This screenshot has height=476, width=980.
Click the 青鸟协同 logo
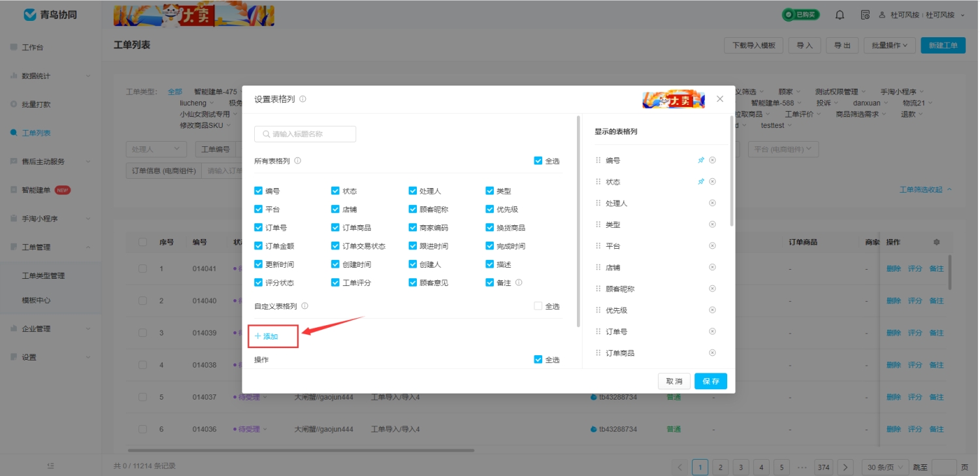tap(50, 14)
